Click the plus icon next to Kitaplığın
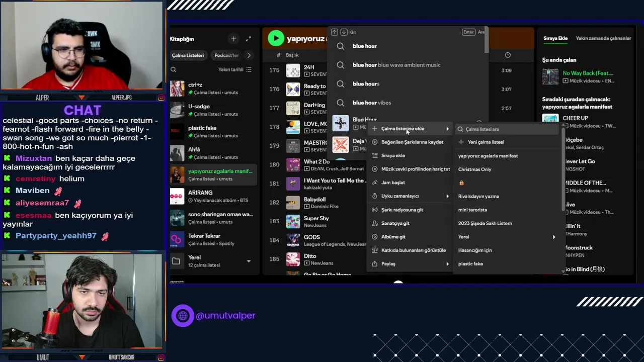Screen dimensions: 644x362 [233, 39]
